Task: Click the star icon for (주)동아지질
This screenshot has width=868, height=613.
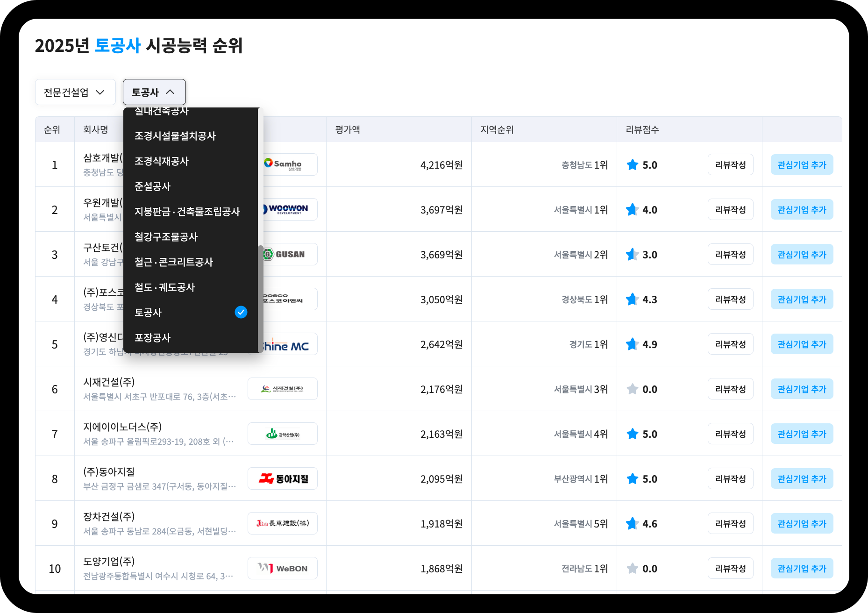Action: [633, 479]
